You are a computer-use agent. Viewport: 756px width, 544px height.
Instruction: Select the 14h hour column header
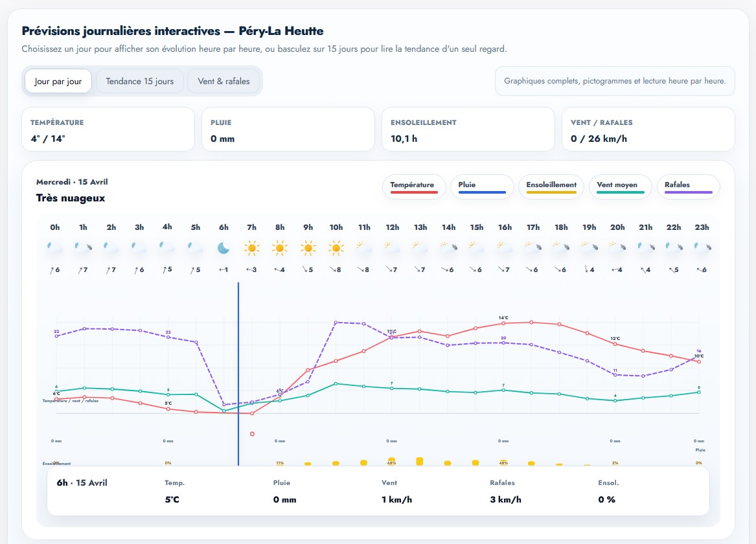click(448, 227)
